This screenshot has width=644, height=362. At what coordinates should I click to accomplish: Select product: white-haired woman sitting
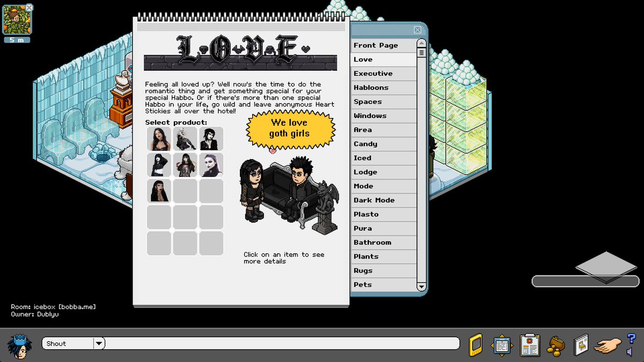(x=185, y=139)
